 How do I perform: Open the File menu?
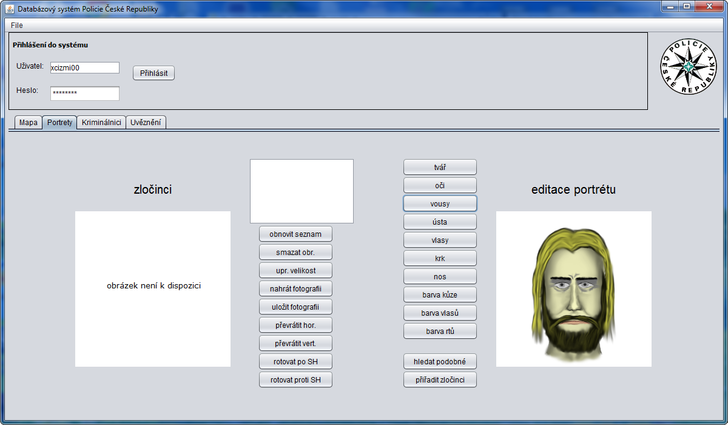point(17,24)
